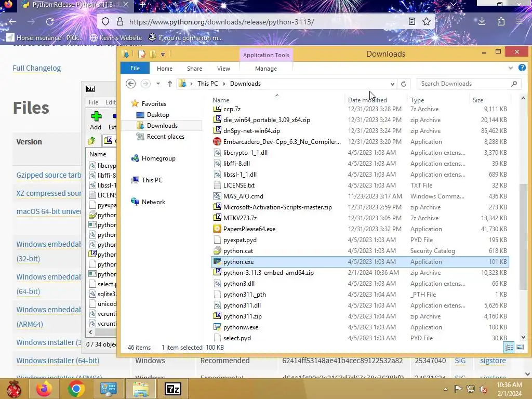
Task: Open the .sigstore link
Action: point(493,361)
